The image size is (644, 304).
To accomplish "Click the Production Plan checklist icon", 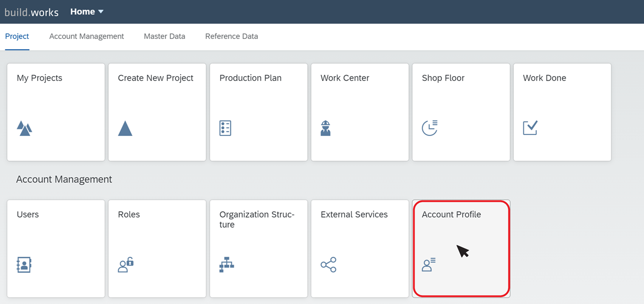I will [x=225, y=128].
